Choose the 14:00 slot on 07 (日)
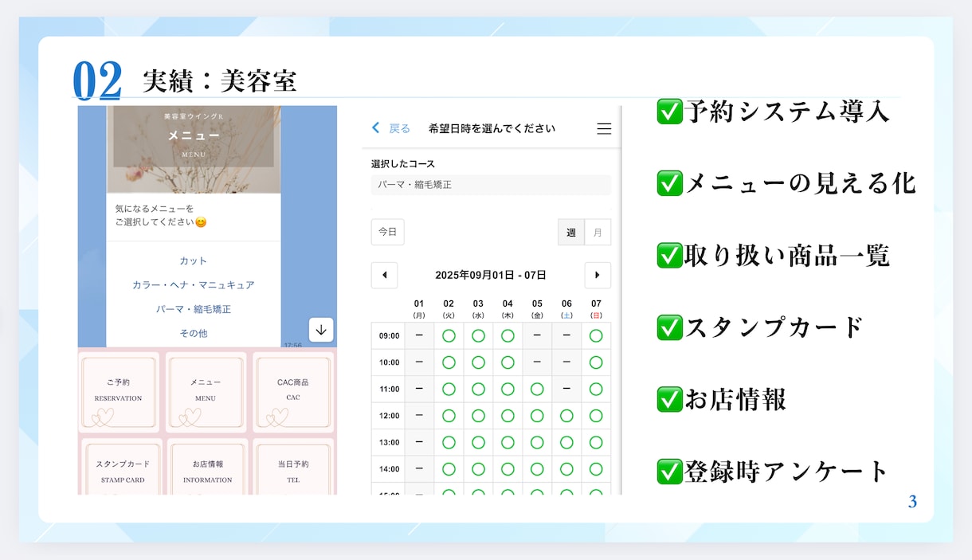This screenshot has height=560, width=972. coord(596,469)
